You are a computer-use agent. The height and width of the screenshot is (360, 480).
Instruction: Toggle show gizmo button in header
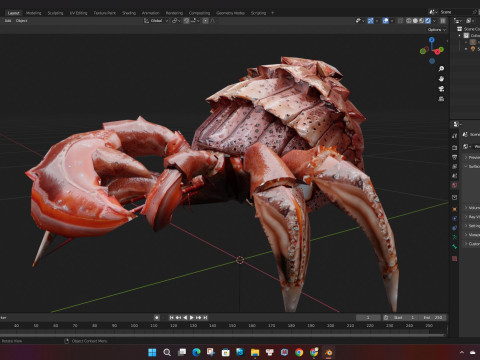click(371, 21)
